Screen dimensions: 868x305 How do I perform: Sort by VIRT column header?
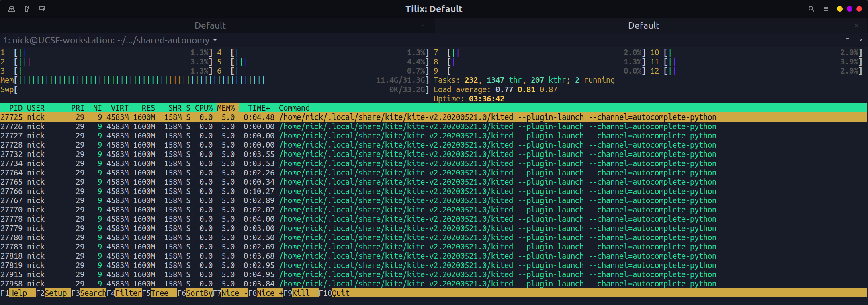(x=120, y=108)
